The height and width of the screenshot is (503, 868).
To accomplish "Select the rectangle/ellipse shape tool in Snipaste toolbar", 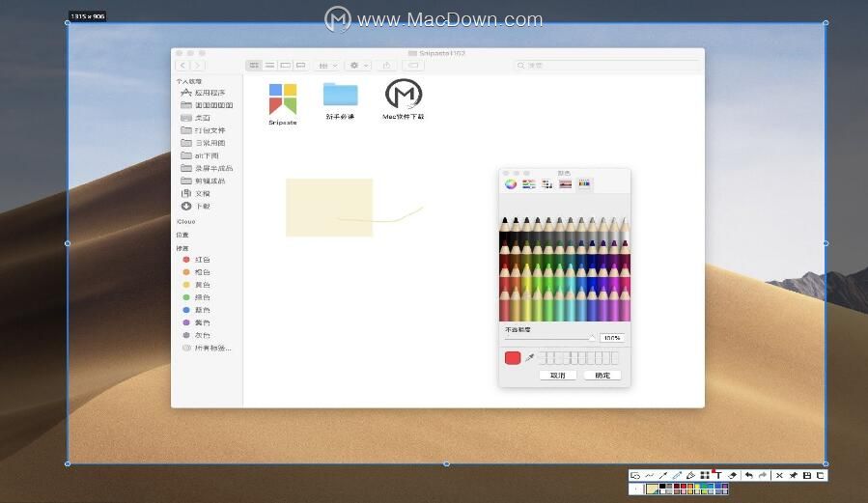I will click(635, 475).
